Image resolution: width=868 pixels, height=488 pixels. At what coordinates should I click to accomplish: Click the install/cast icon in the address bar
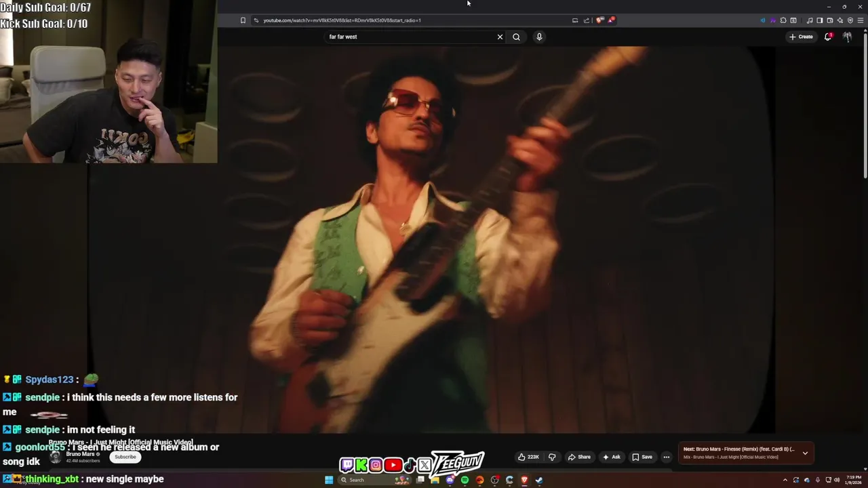click(575, 20)
